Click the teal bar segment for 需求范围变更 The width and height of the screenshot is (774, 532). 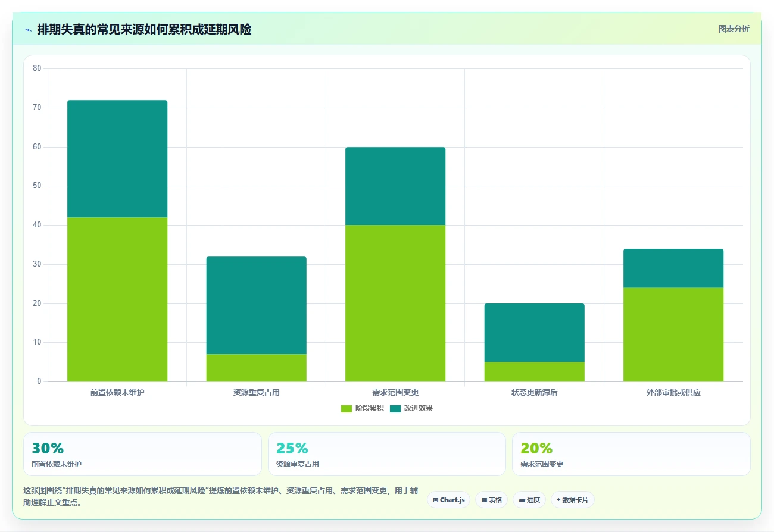(395, 186)
